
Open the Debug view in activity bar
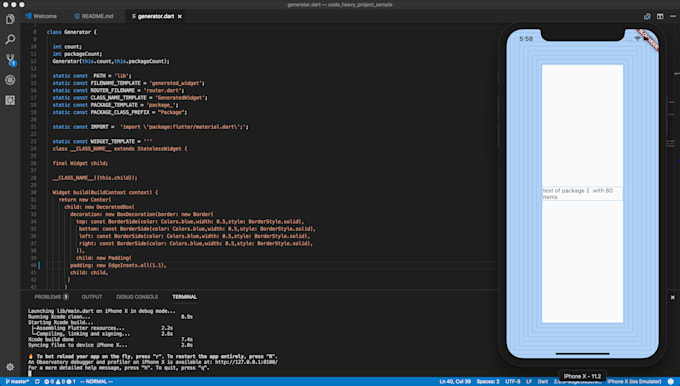tap(10, 80)
